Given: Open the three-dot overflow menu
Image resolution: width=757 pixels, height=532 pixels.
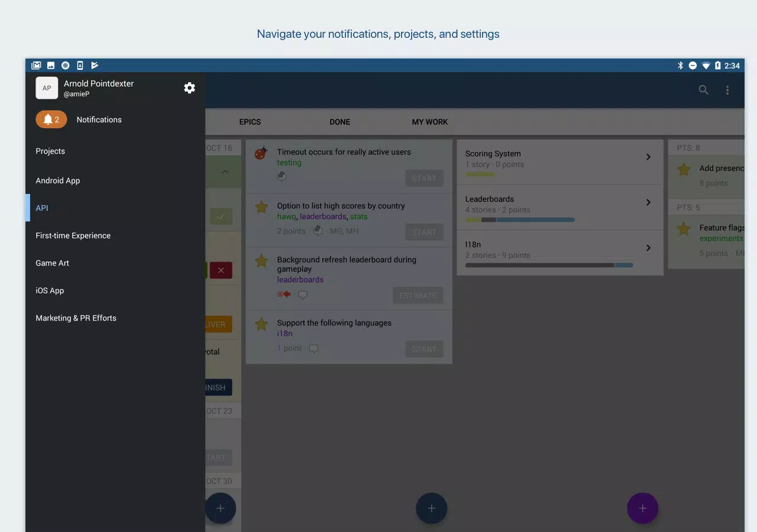Looking at the screenshot, I should [x=727, y=90].
